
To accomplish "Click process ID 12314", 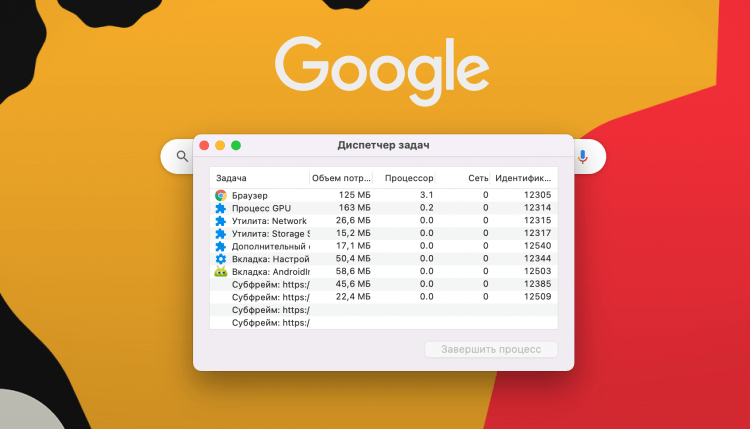I will (537, 208).
